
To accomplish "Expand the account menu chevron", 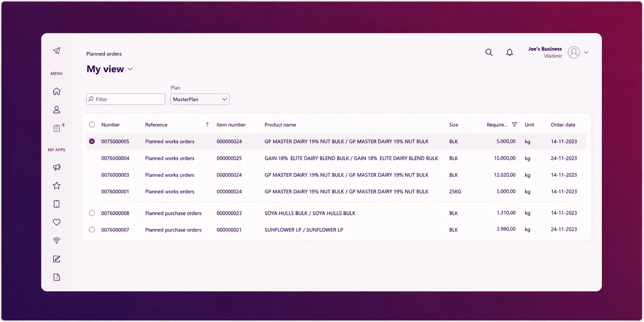I will (586, 53).
